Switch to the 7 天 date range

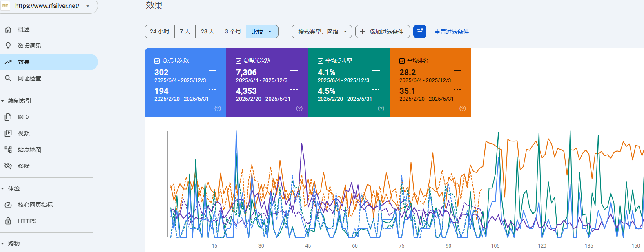click(x=185, y=31)
